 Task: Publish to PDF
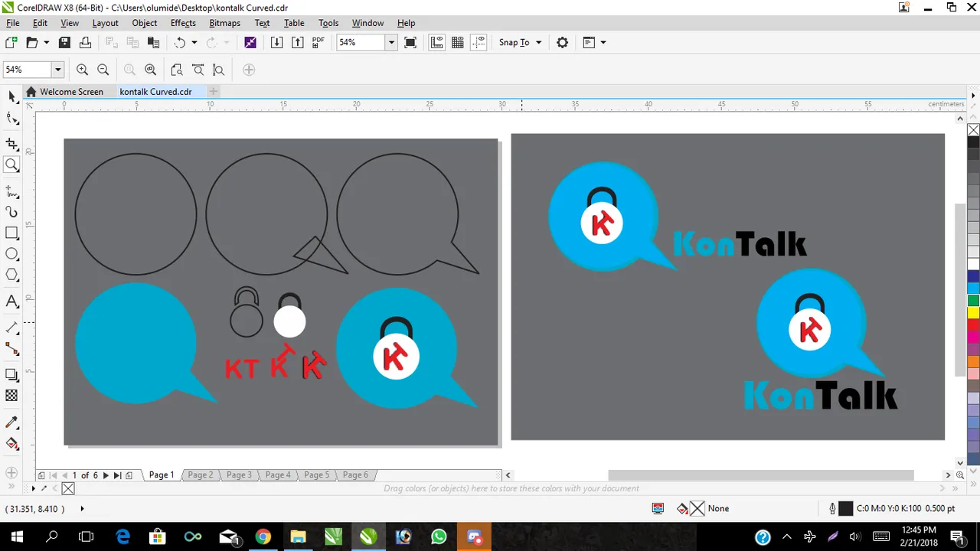pos(318,43)
